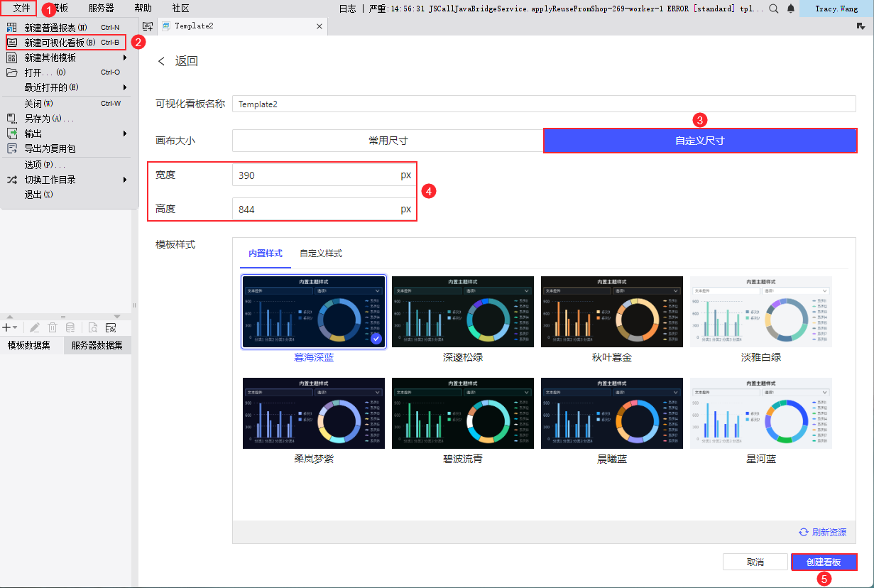Switch to the 自定义样式 tab

pos(321,254)
